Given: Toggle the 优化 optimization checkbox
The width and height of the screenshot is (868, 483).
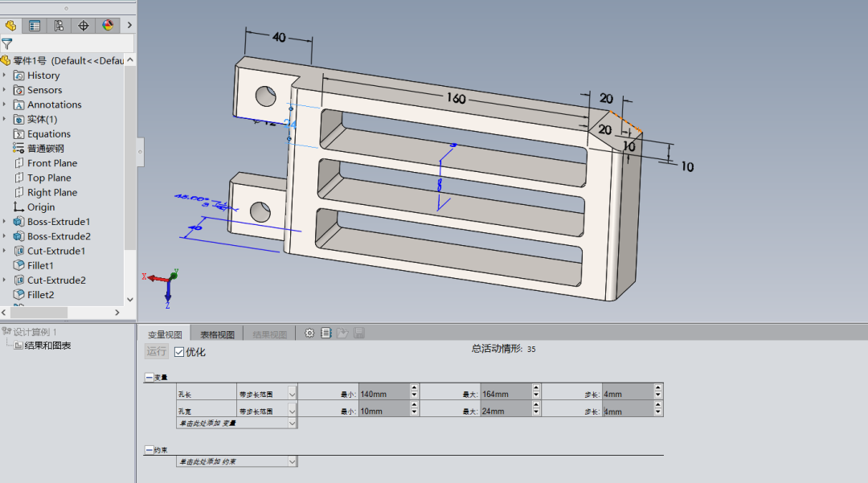Looking at the screenshot, I should (179, 352).
